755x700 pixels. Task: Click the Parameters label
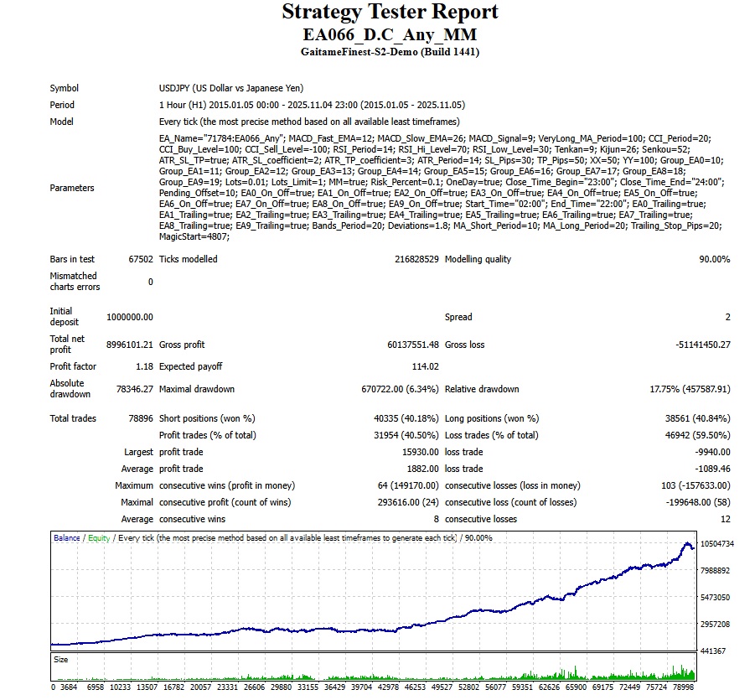72,188
